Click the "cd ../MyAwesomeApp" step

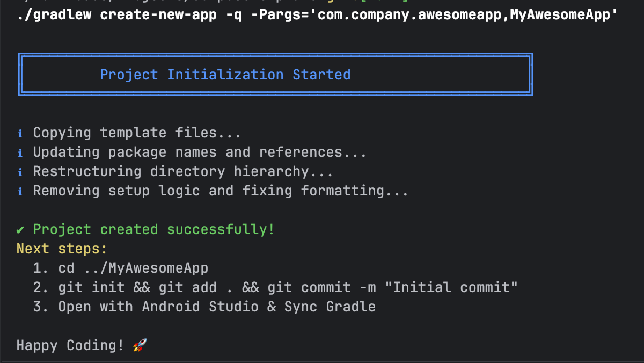point(133,268)
